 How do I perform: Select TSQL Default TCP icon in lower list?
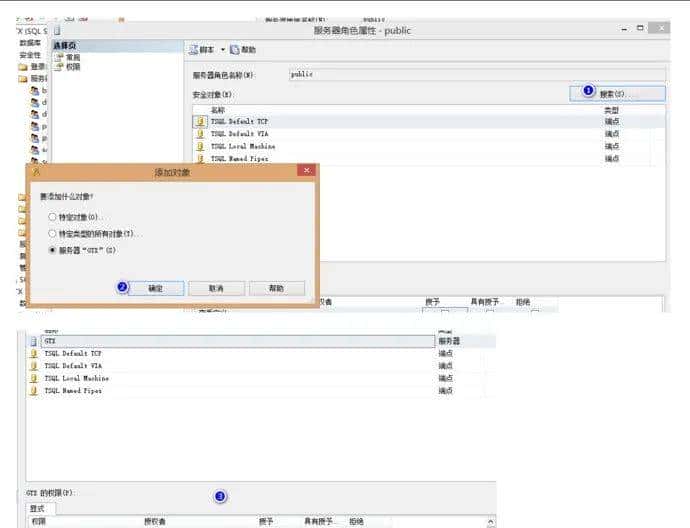(x=34, y=353)
